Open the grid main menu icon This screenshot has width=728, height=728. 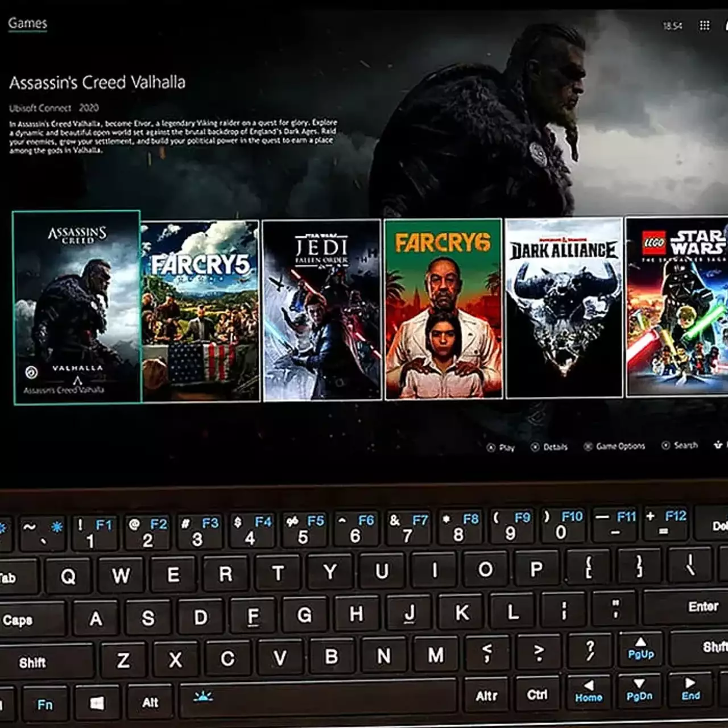[x=704, y=26]
